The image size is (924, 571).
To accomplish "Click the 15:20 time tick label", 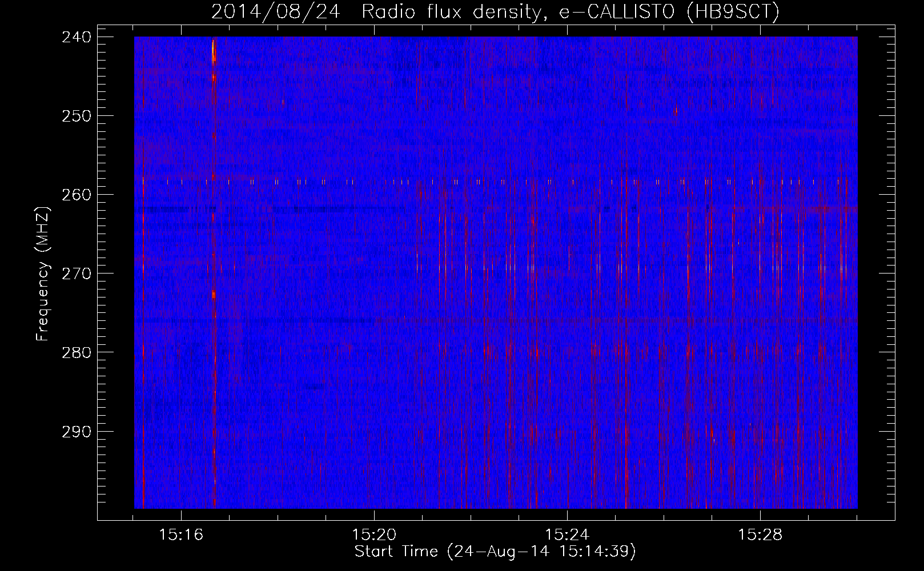I will tap(374, 535).
